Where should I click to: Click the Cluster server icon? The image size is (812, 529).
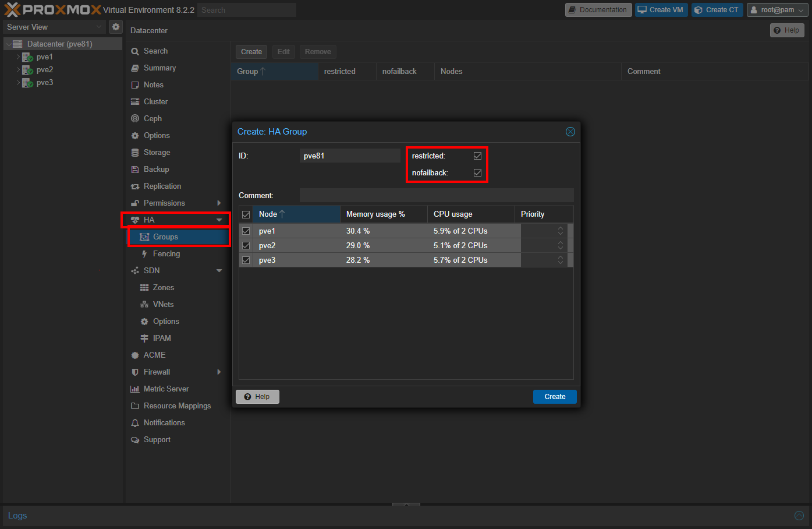[135, 102]
